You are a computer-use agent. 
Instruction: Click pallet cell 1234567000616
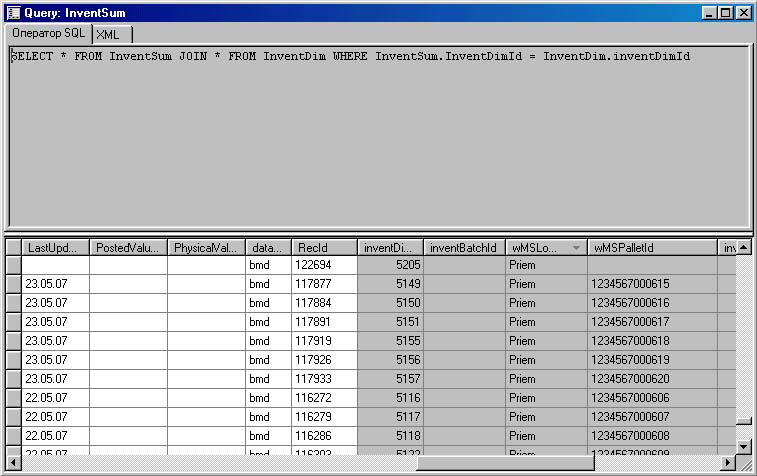[x=652, y=303]
